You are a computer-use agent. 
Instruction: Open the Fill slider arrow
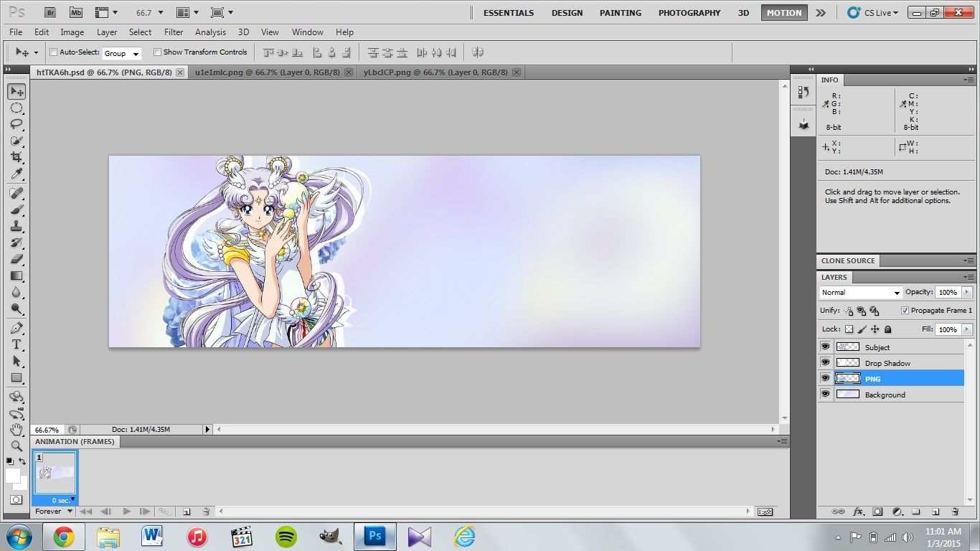[967, 329]
